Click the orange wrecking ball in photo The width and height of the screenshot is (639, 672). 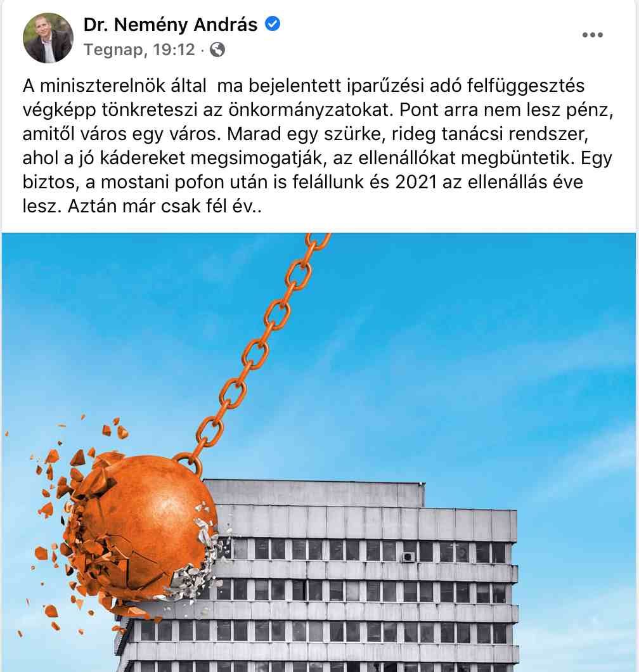[141, 525]
